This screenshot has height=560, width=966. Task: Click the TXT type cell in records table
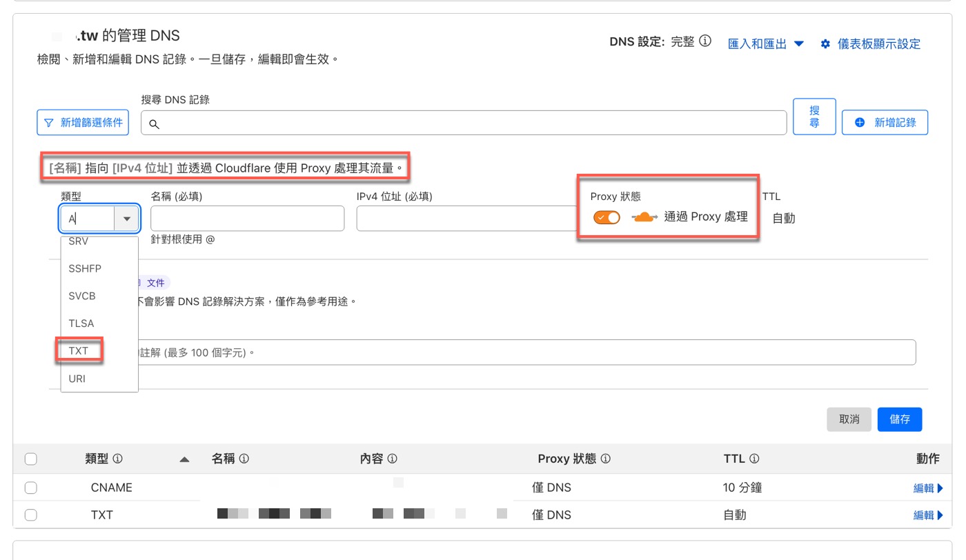click(101, 515)
